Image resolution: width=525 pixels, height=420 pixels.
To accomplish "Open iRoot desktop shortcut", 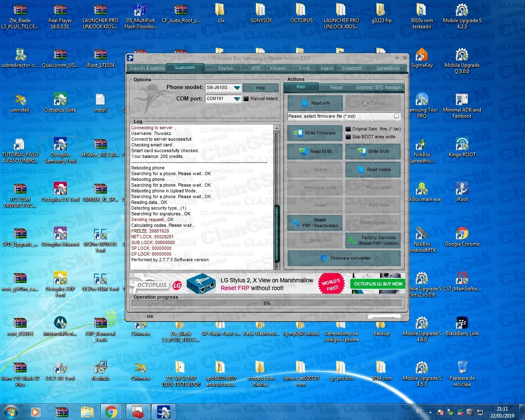I will pyautogui.click(x=462, y=192).
